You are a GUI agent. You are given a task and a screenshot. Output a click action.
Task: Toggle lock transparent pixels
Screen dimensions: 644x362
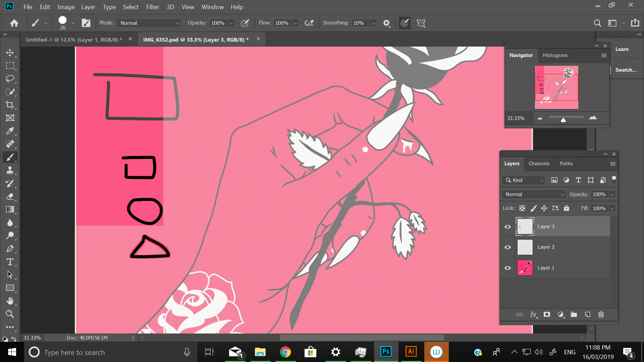(522, 208)
